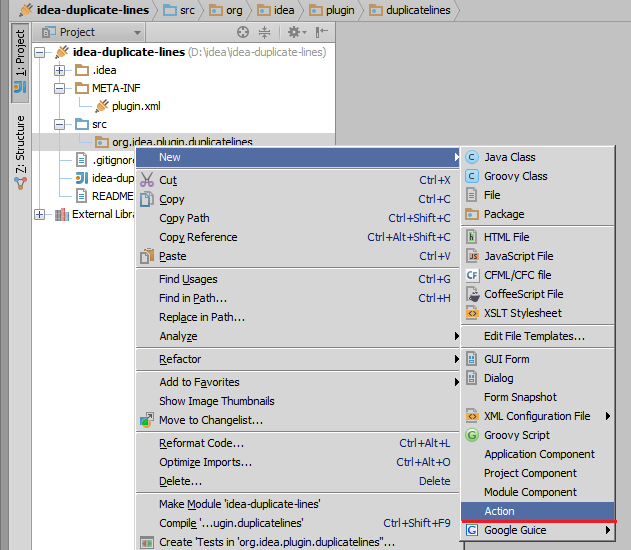Click the Create Tests icon
631x550 pixels.
(x=147, y=542)
